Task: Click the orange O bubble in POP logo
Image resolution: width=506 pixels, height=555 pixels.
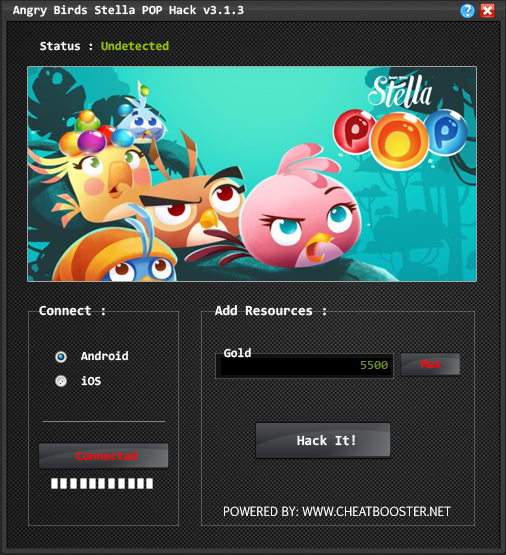Action: pos(399,141)
